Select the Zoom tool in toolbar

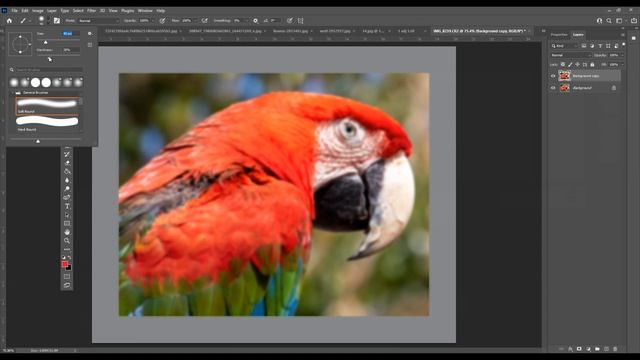[x=67, y=240]
